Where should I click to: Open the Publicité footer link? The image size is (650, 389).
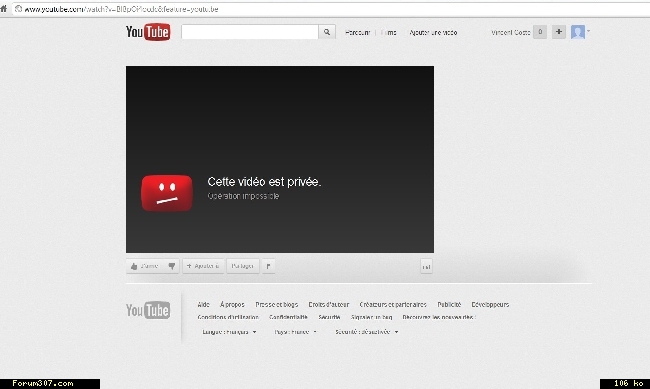[449, 304]
